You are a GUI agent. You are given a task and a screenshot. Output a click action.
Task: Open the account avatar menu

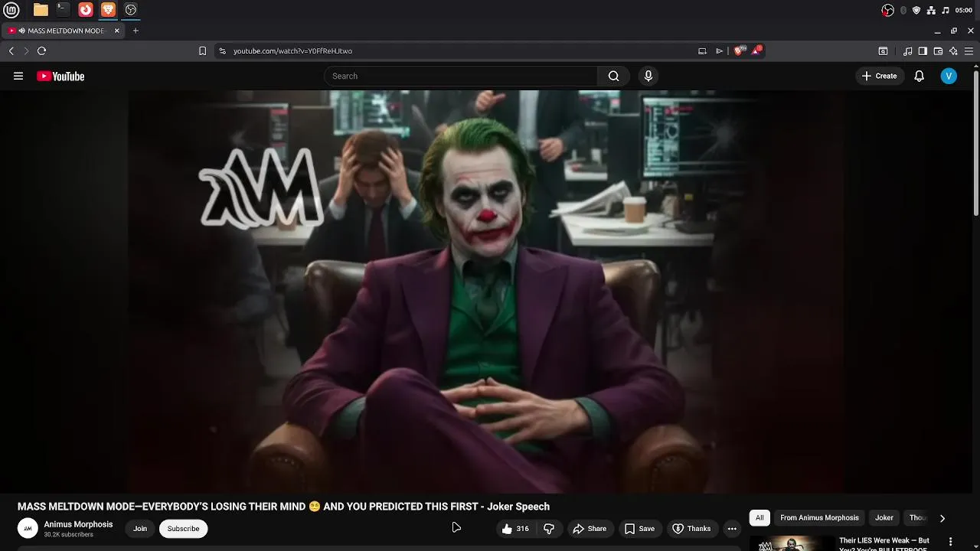(949, 76)
